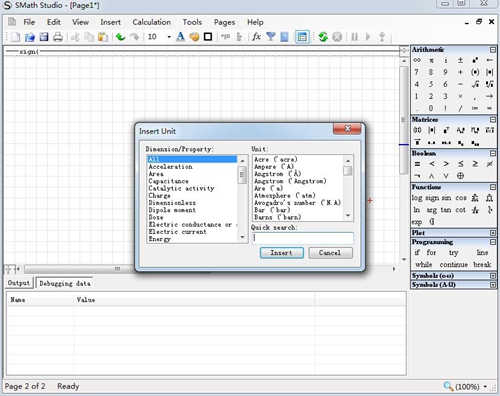Redo action with the grey arrow icon
The image size is (500, 396).
tap(135, 37)
